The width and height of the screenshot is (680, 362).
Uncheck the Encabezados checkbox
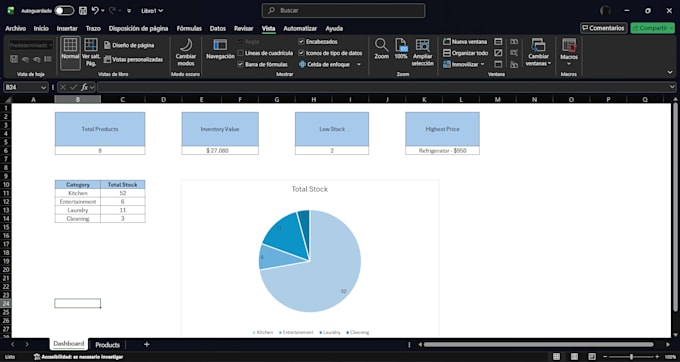point(301,42)
